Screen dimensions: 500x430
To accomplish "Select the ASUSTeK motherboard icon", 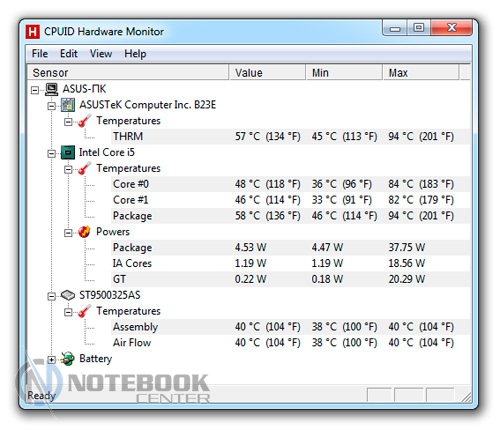I will coord(68,105).
